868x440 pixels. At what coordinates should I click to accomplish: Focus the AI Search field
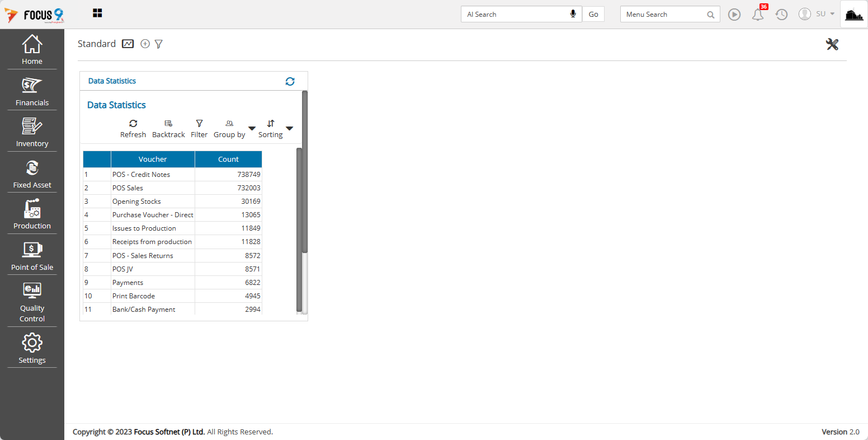coord(515,15)
